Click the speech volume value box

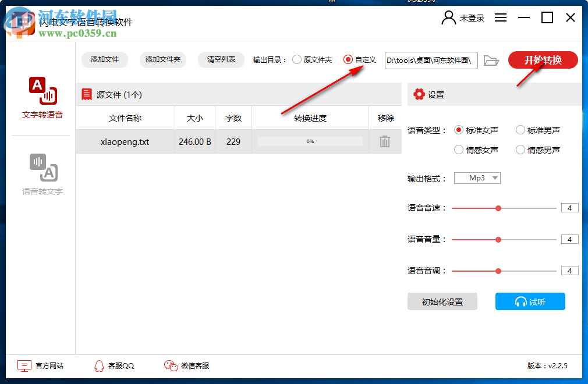click(569, 239)
